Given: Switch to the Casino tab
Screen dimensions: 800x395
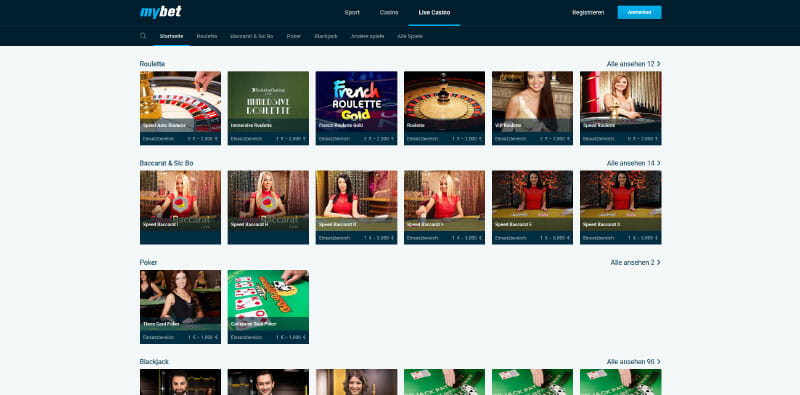Looking at the screenshot, I should (x=389, y=13).
